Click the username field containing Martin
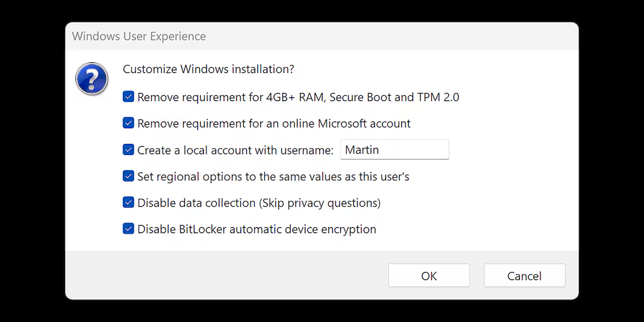This screenshot has width=644, height=322. click(x=394, y=150)
